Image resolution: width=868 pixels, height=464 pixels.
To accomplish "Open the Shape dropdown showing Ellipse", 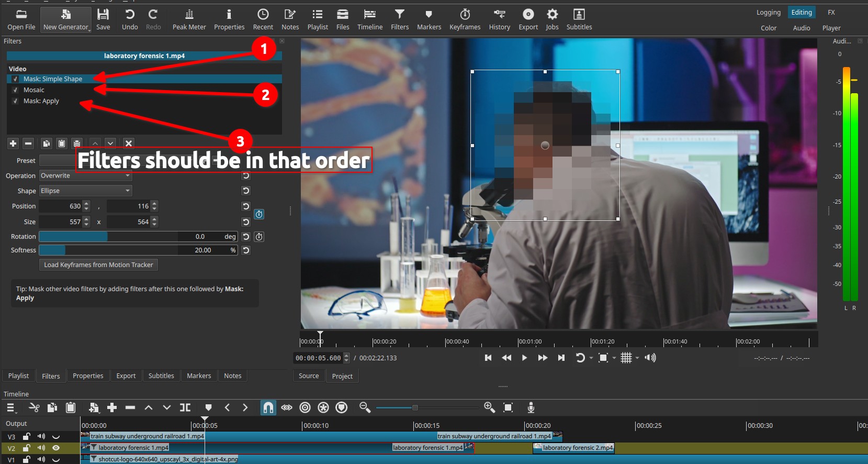I will point(85,191).
